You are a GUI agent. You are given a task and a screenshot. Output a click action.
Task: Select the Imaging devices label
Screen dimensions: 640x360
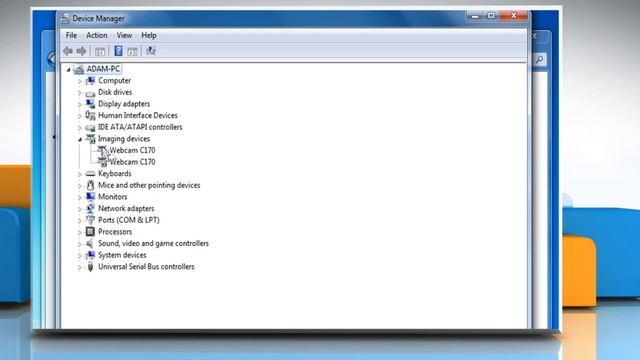click(x=124, y=139)
